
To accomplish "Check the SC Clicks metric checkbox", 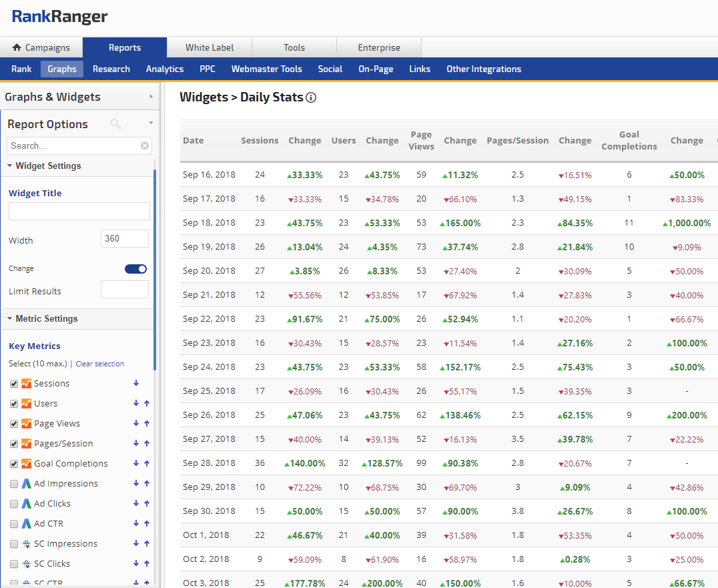I will click(14, 564).
